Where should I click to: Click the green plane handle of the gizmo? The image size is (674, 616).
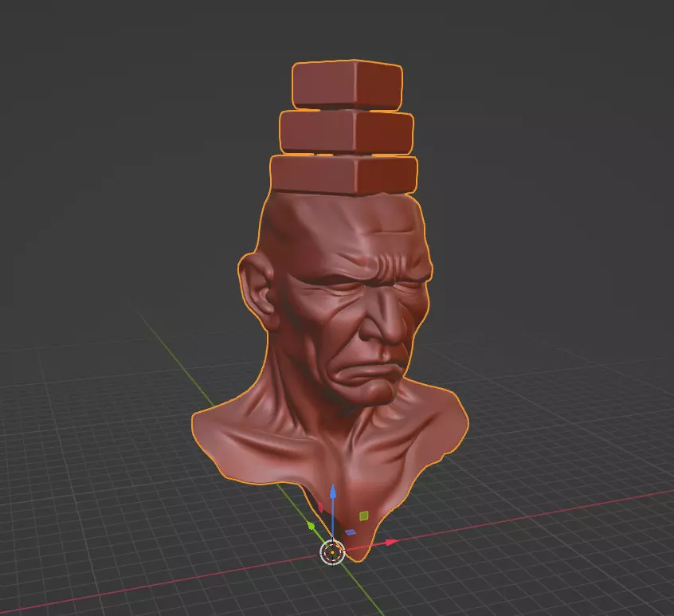(x=364, y=515)
